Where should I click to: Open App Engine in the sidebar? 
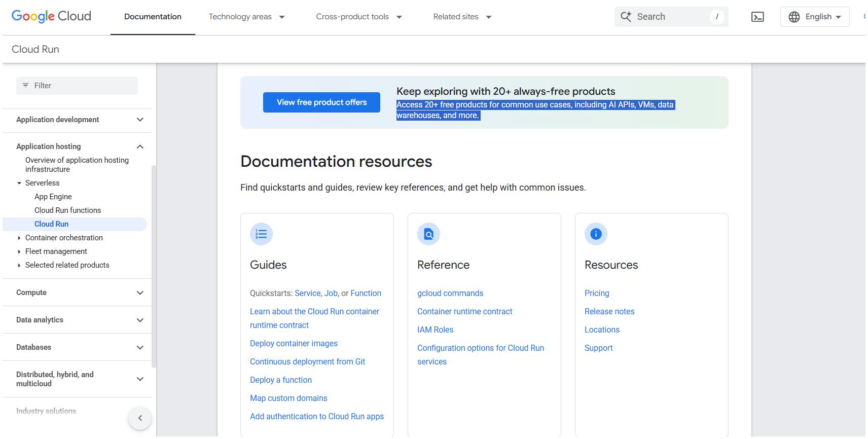(53, 197)
